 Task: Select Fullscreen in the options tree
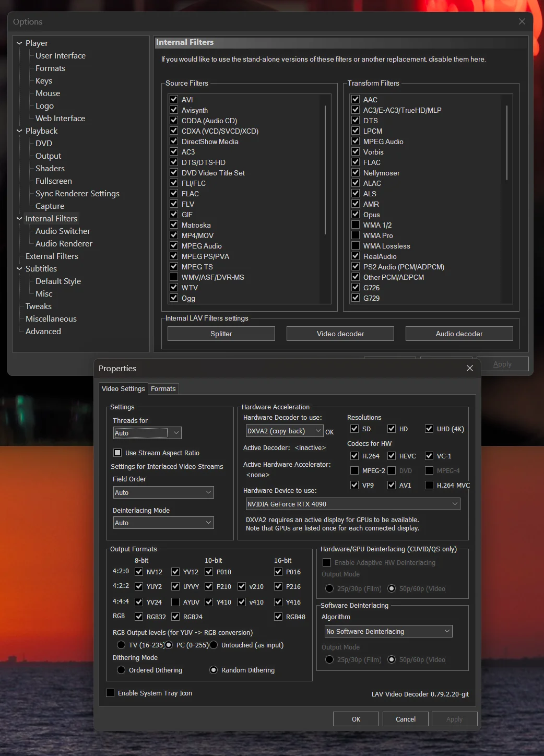pos(54,181)
